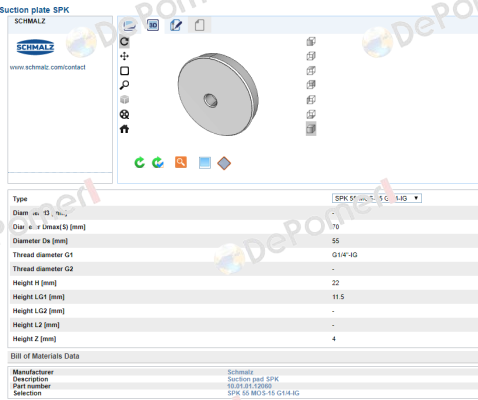
Task: Select the rotate view tool
Action: click(124, 42)
